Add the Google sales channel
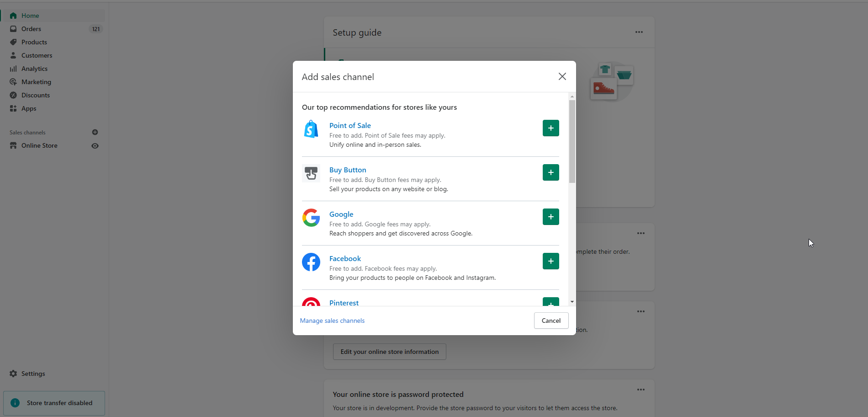The image size is (868, 417). [x=550, y=217]
